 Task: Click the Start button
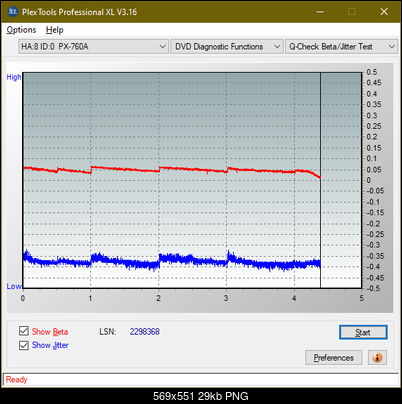pyautogui.click(x=363, y=332)
